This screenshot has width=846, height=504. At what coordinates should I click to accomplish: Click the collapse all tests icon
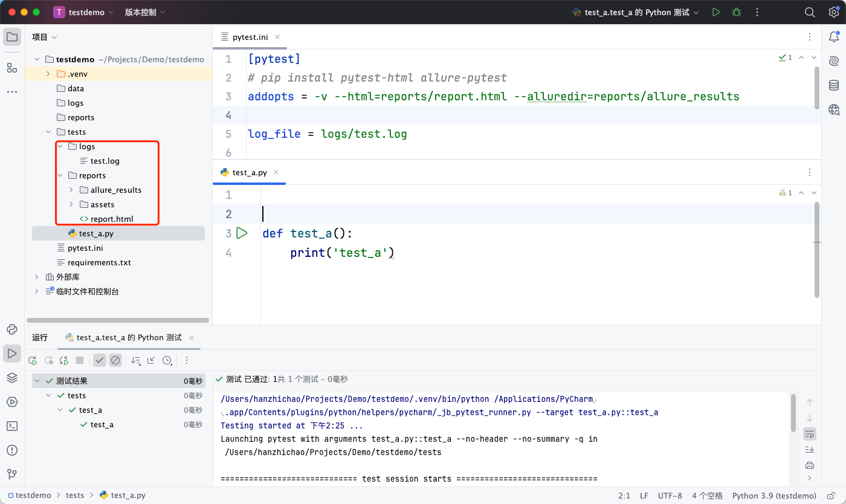pos(151,360)
